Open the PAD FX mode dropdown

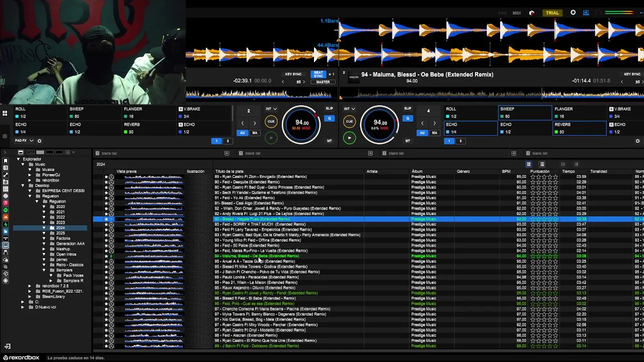click(25, 141)
